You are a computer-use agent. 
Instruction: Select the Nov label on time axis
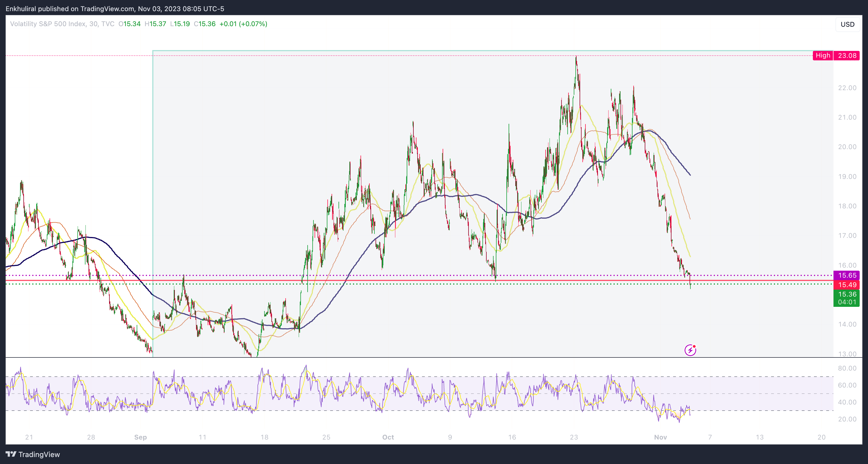[660, 437]
